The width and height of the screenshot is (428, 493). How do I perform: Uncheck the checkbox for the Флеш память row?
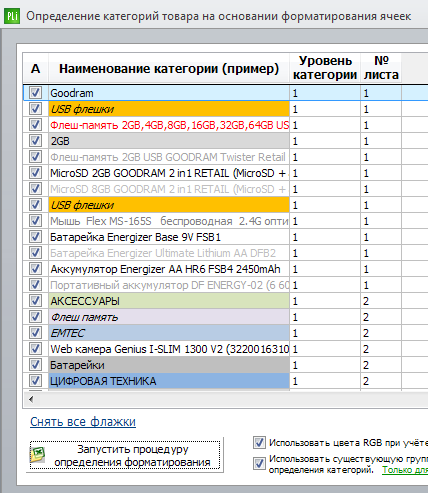[35, 317]
